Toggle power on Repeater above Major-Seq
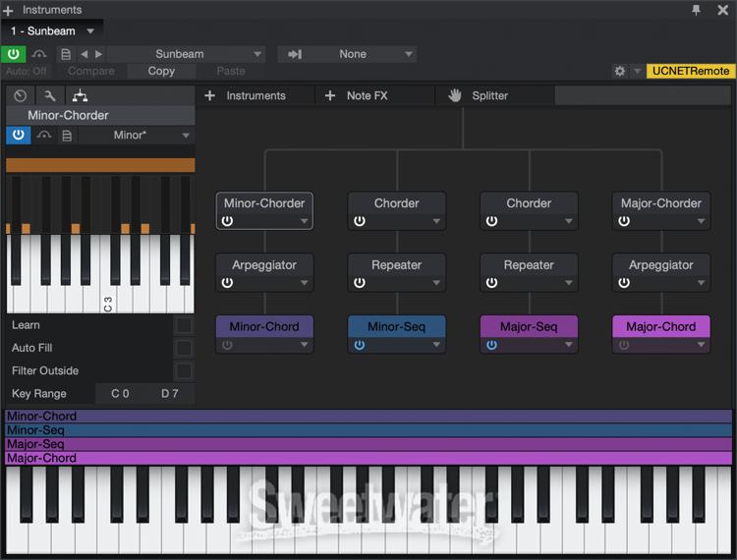 (491, 282)
